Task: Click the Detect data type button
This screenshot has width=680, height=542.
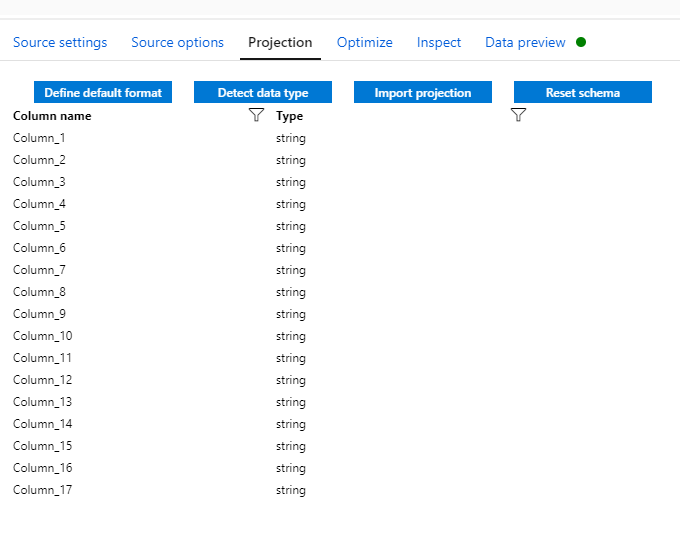Action: pos(263,92)
